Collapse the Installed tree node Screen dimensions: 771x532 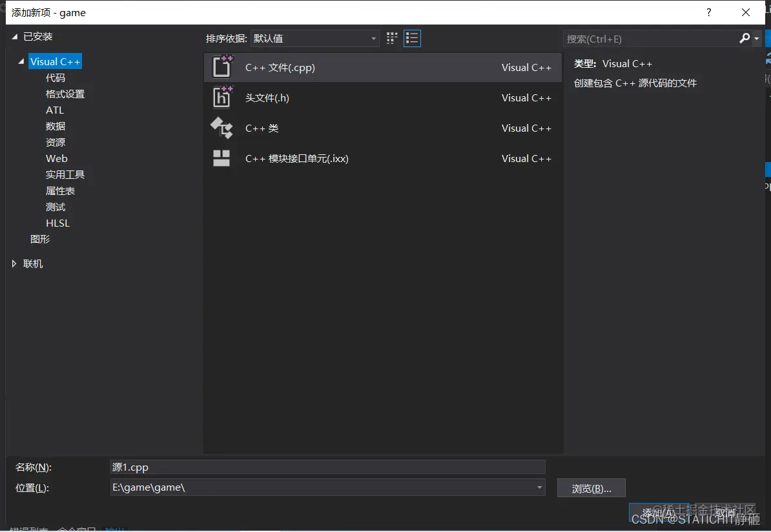(x=15, y=36)
